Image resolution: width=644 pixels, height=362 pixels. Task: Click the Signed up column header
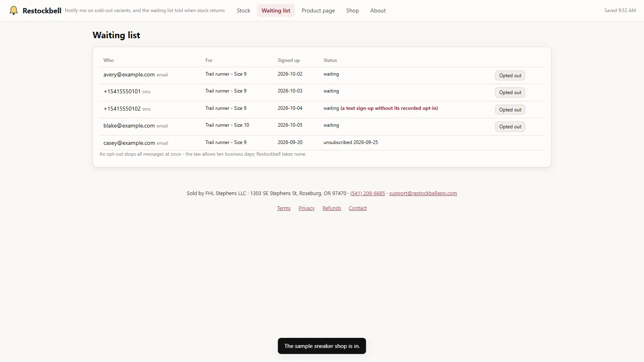289,60
